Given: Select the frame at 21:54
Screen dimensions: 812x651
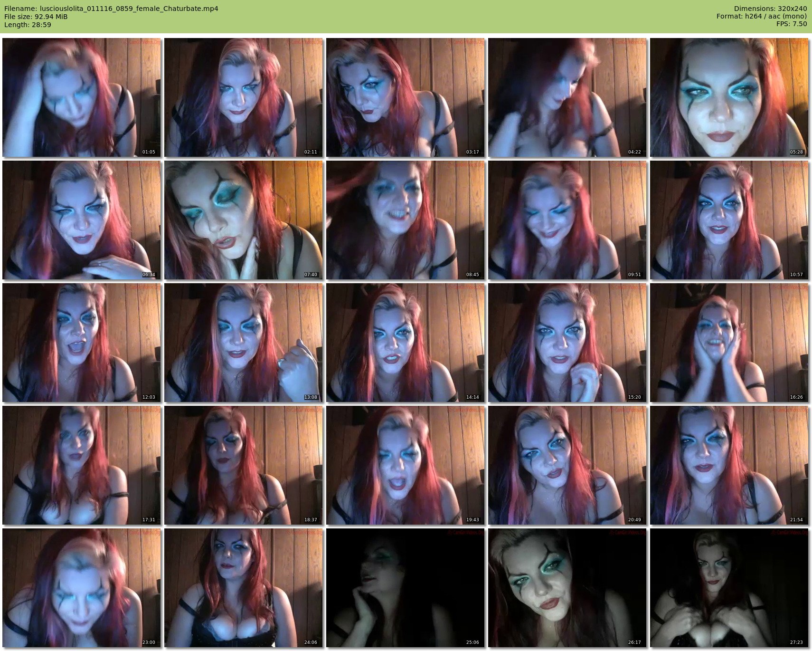Looking at the screenshot, I should click(729, 465).
